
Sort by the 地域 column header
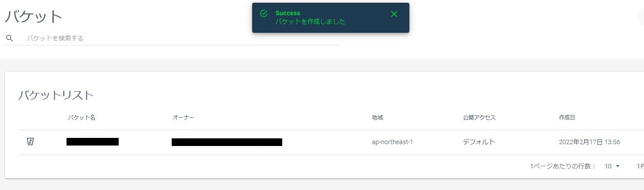click(378, 118)
